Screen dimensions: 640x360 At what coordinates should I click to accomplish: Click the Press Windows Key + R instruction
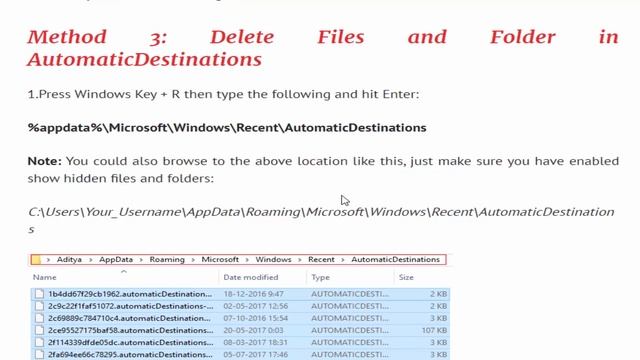point(223,95)
